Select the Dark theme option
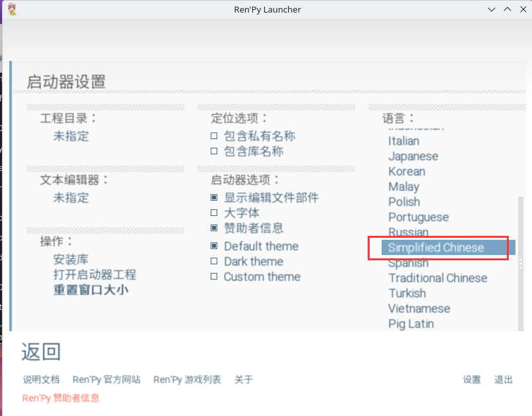Image resolution: width=532 pixels, height=416 pixels. tap(214, 261)
